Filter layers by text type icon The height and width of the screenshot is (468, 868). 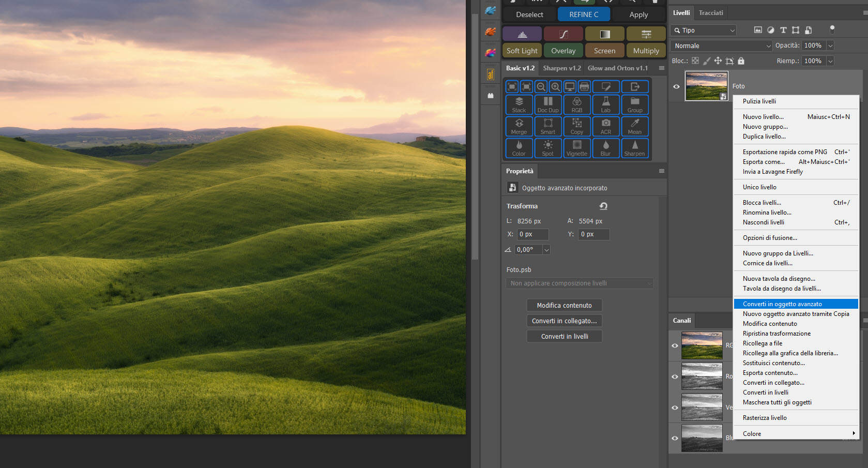(x=783, y=30)
